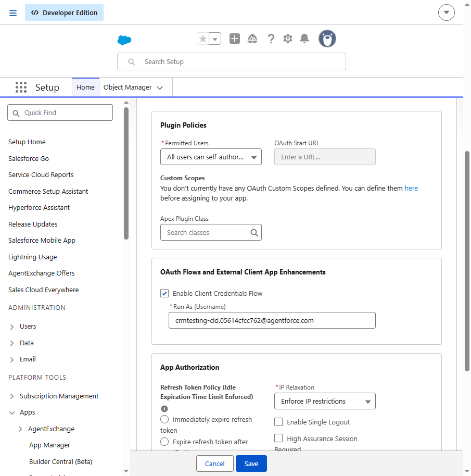Open Trailhead guidance icon
The image size is (471, 476).
tap(252, 39)
